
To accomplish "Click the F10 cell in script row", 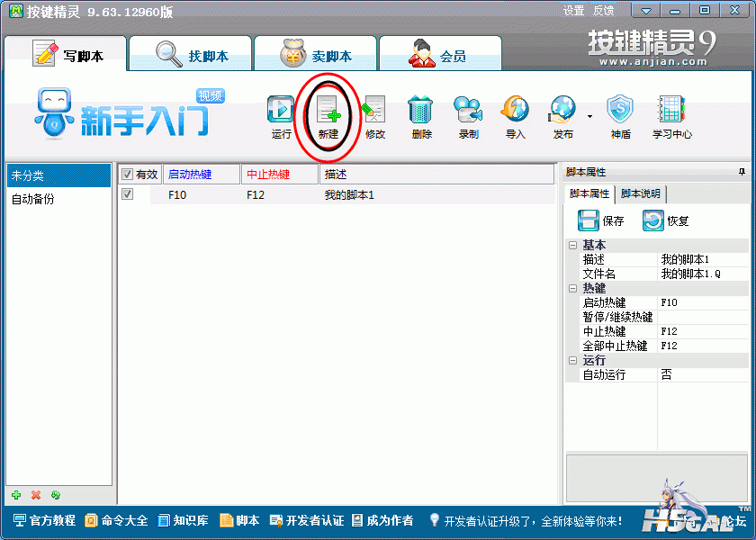I will coord(177,194).
